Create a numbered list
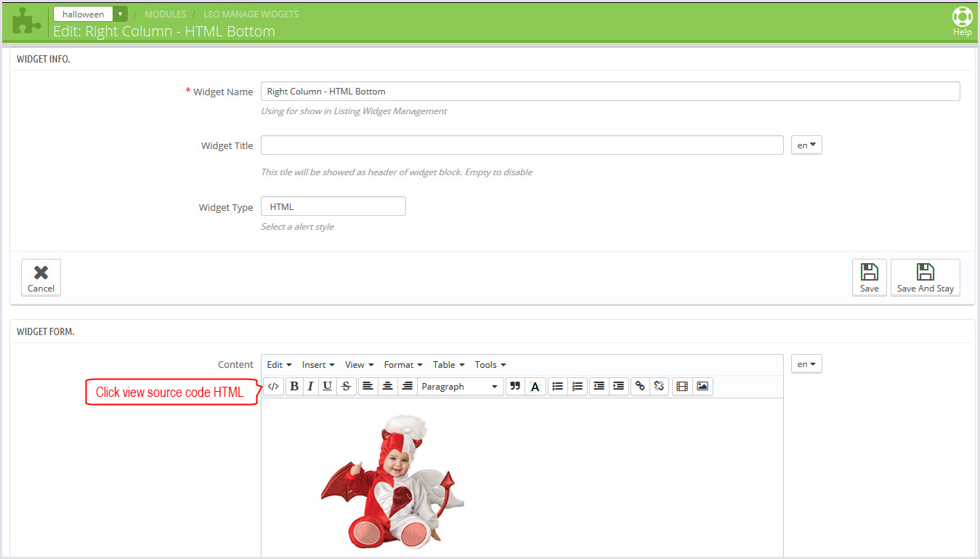This screenshot has height=559, width=980. click(x=578, y=386)
